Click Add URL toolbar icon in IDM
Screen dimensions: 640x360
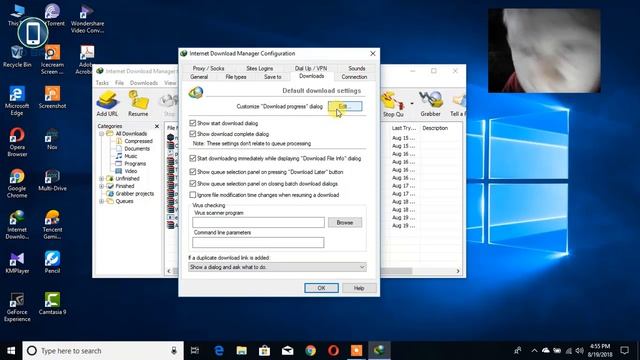107,104
